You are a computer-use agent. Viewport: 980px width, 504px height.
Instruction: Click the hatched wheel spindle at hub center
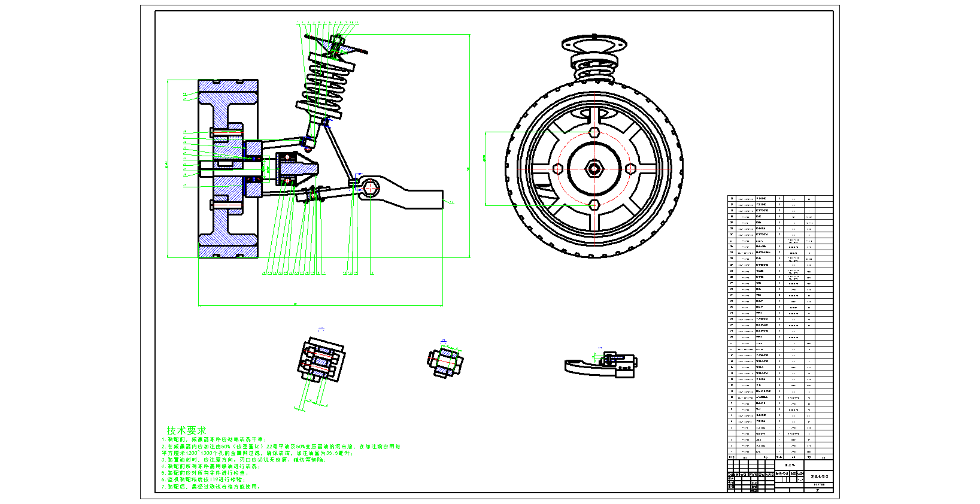click(x=227, y=166)
